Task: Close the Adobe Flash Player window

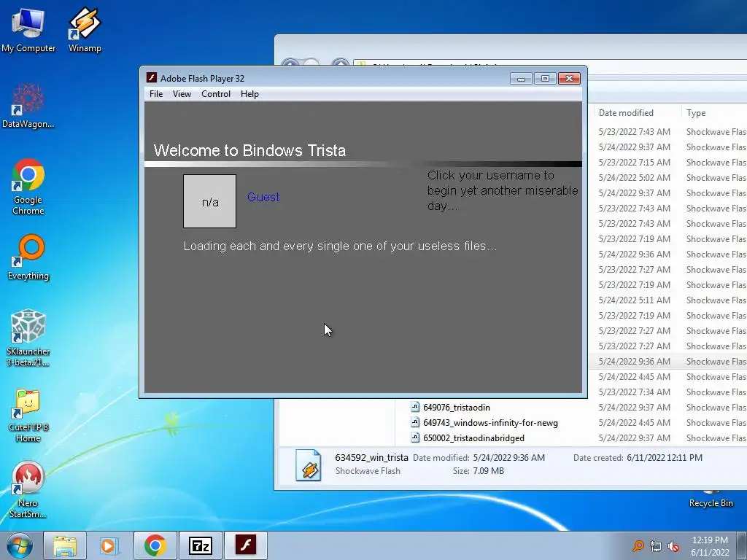Action: (x=569, y=78)
